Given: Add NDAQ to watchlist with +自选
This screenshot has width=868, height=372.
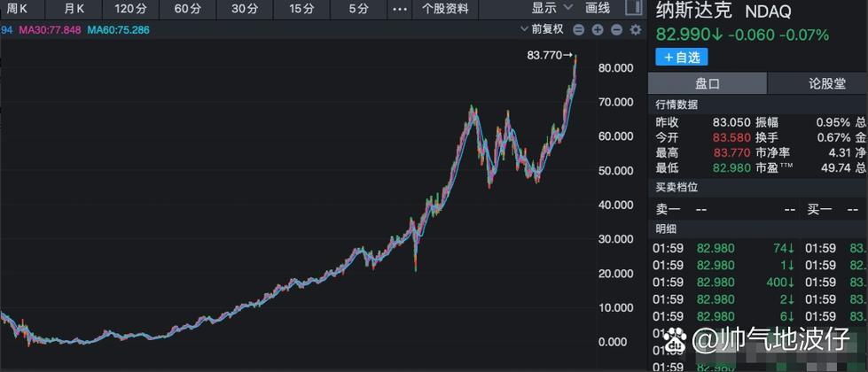Looking at the screenshot, I should pyautogui.click(x=682, y=57).
